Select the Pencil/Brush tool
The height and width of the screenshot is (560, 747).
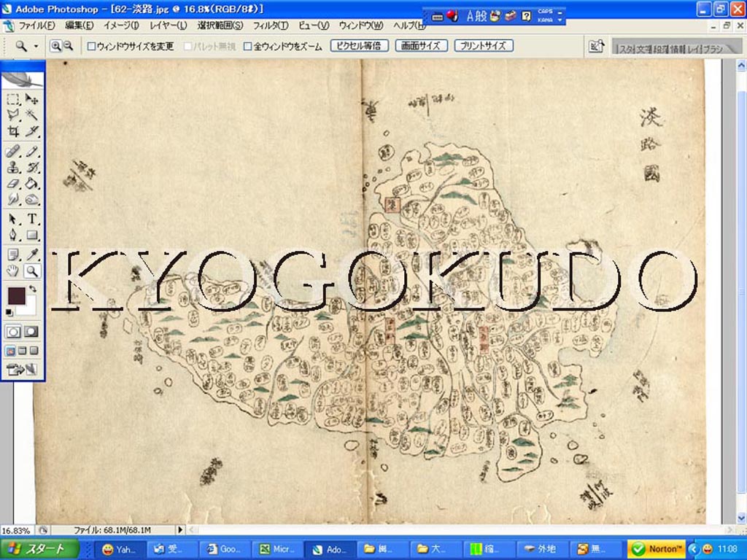[31, 152]
